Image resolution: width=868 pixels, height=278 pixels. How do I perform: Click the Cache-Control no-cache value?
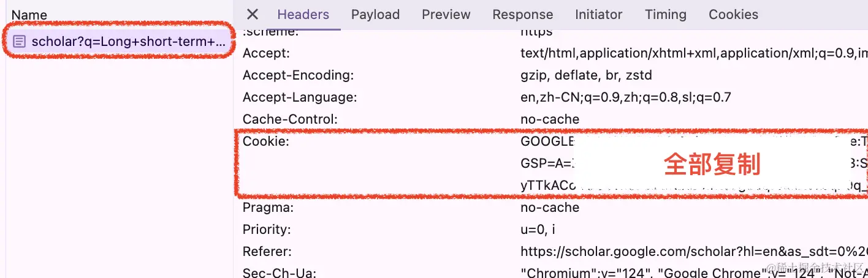coord(550,119)
